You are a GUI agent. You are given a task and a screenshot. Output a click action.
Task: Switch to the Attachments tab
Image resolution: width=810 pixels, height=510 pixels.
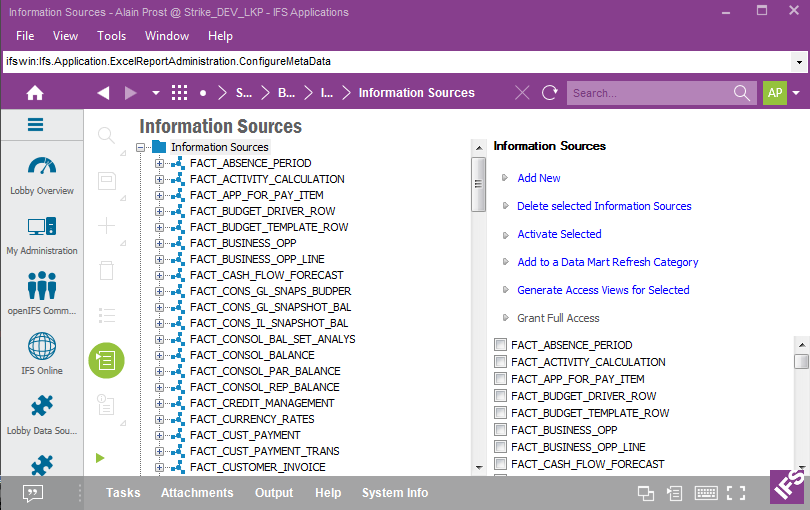(x=197, y=493)
